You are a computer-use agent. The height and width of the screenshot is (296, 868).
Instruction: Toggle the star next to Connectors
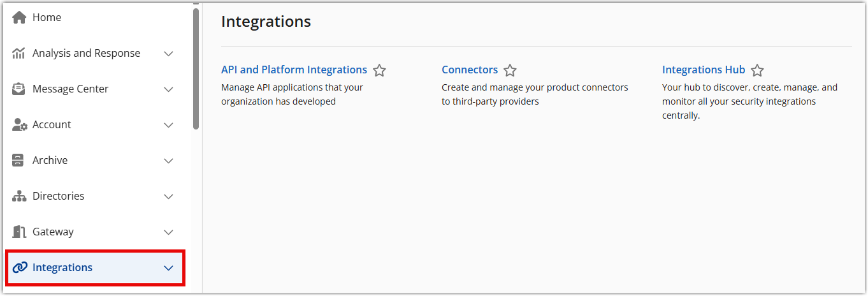click(x=510, y=70)
